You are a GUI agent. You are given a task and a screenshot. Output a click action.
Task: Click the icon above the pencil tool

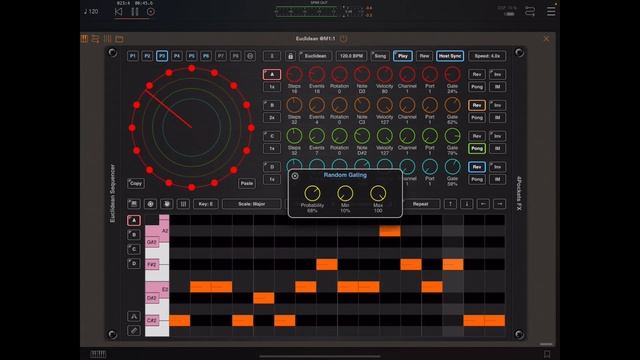coord(133,316)
